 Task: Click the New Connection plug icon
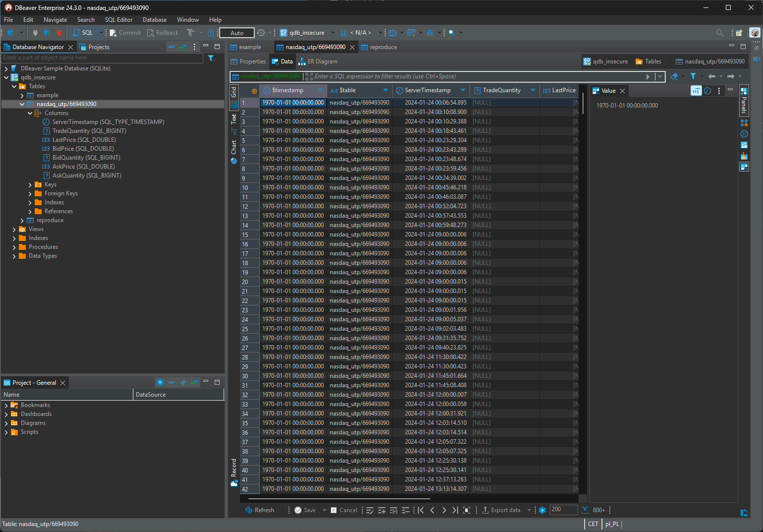pyautogui.click(x=11, y=33)
